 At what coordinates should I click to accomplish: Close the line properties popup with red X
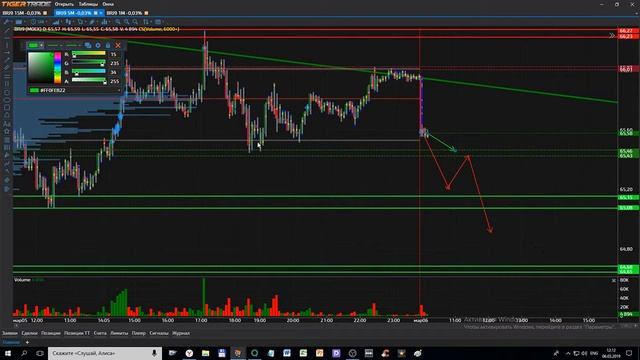tap(118, 45)
